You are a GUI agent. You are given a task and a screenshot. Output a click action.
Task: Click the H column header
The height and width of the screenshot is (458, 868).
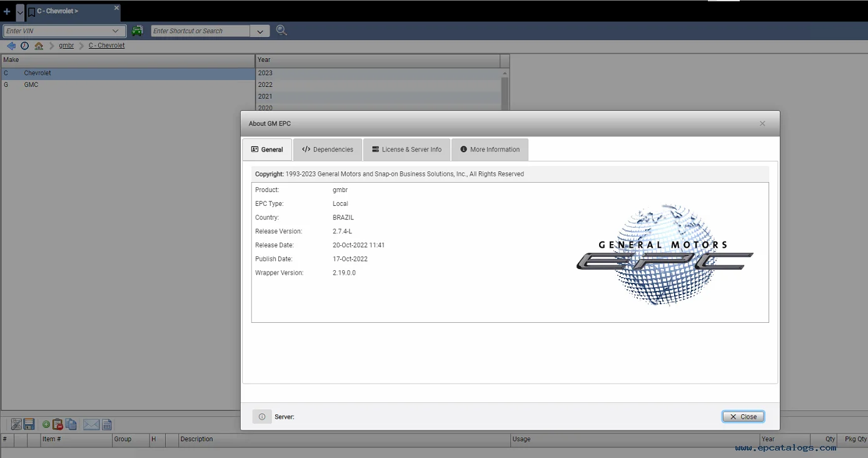pyautogui.click(x=157, y=439)
